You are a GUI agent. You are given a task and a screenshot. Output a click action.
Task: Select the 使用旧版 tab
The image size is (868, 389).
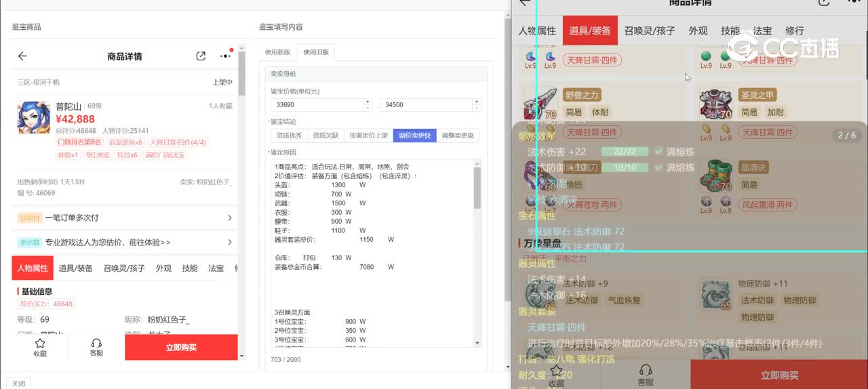click(316, 52)
